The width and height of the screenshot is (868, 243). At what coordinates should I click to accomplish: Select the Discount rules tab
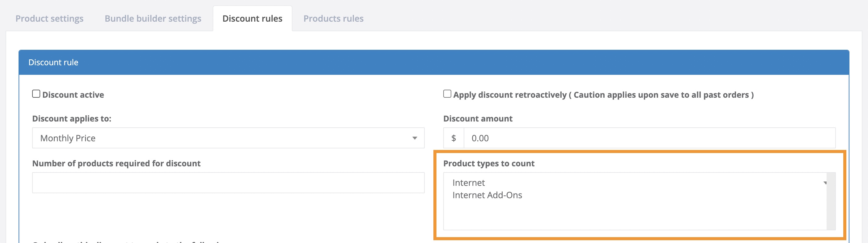pyautogui.click(x=252, y=19)
